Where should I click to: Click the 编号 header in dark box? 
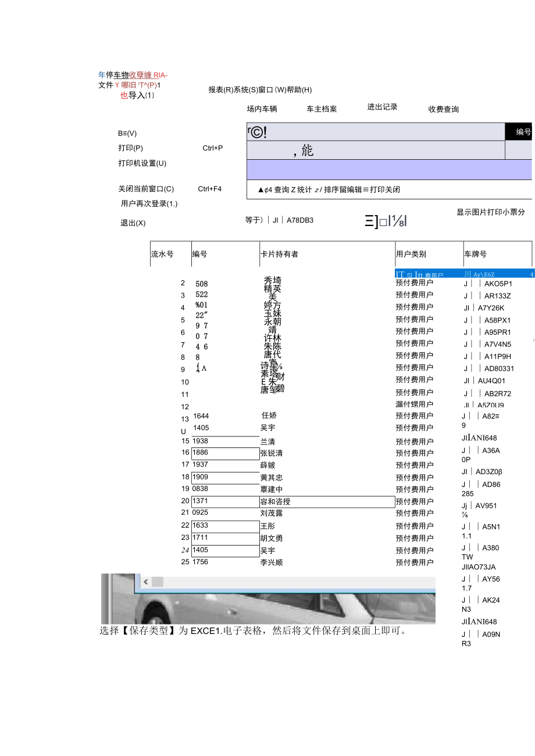[x=524, y=132]
